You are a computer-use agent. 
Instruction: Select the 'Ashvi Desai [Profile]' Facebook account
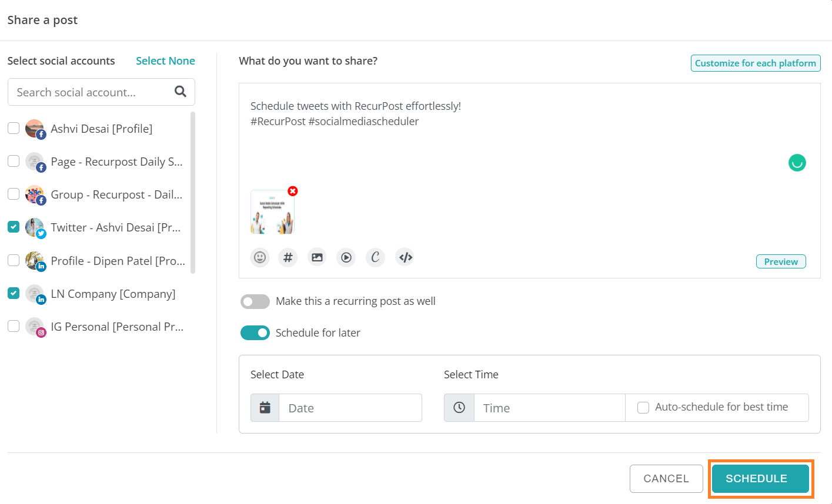point(13,127)
